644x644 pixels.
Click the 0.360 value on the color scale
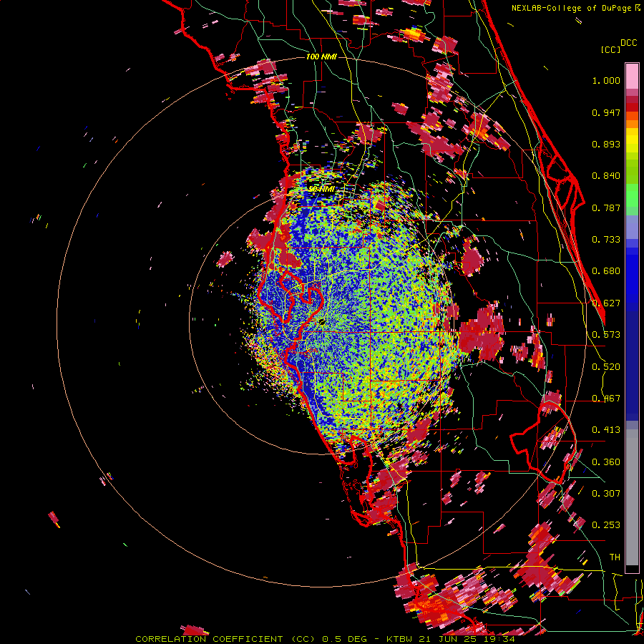pos(606,462)
